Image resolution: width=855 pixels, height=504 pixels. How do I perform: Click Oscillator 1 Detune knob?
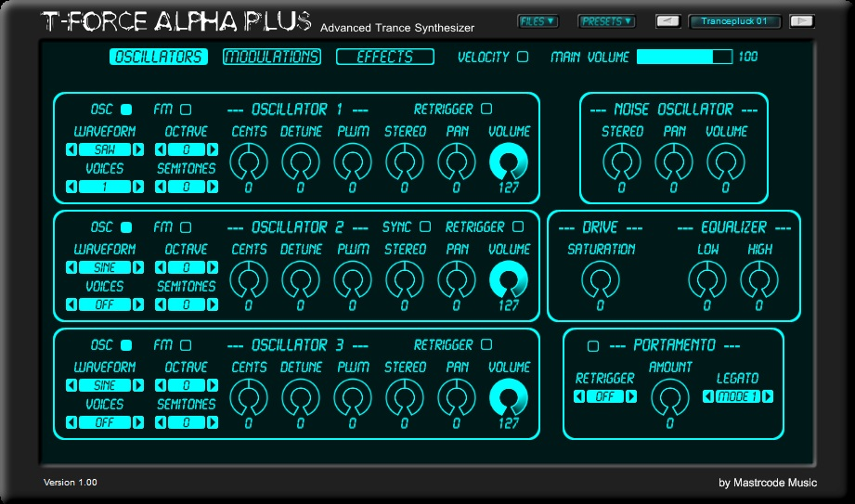click(301, 162)
